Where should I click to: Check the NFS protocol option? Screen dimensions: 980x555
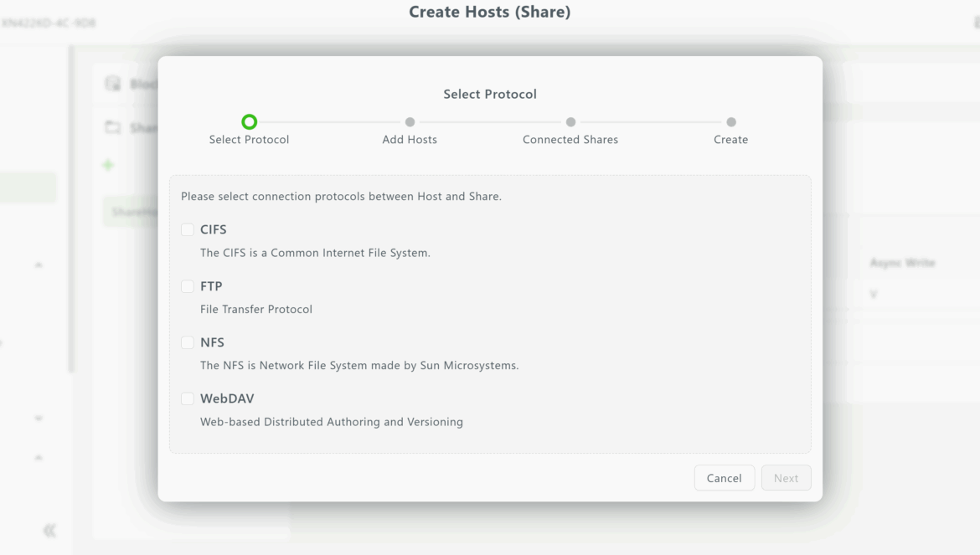point(188,342)
